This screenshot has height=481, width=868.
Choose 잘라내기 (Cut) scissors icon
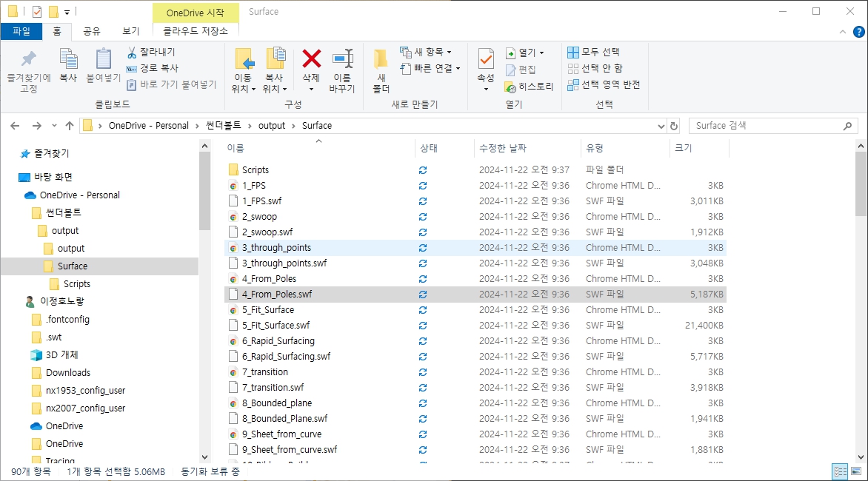click(x=132, y=52)
